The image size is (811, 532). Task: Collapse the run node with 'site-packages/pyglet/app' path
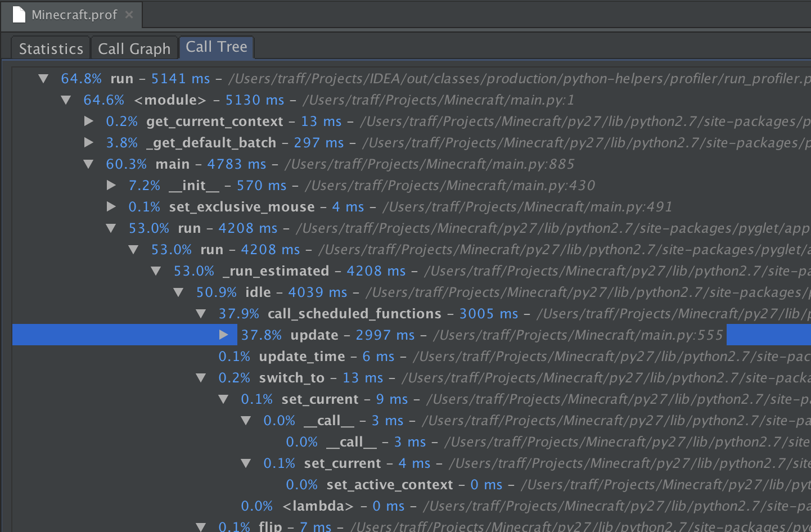[111, 228]
